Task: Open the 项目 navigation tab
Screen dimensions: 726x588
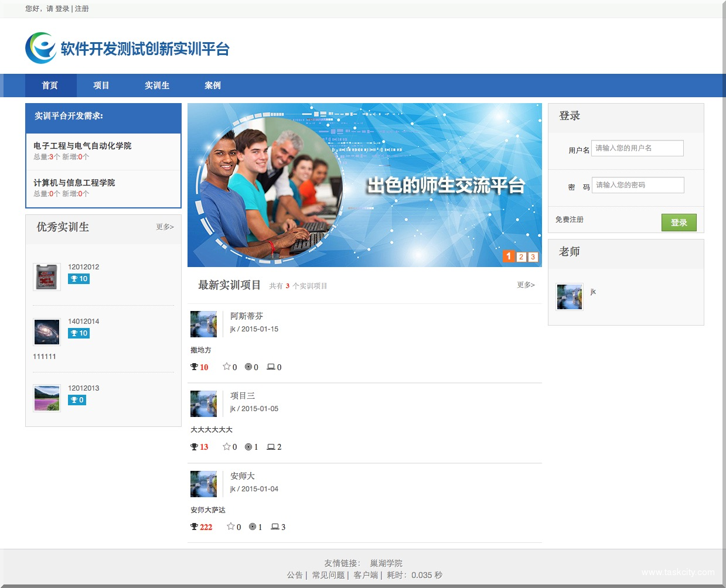Action: tap(101, 86)
